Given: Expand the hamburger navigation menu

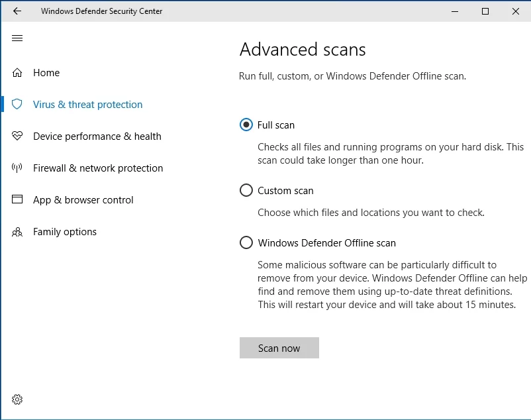Looking at the screenshot, I should pyautogui.click(x=17, y=38).
